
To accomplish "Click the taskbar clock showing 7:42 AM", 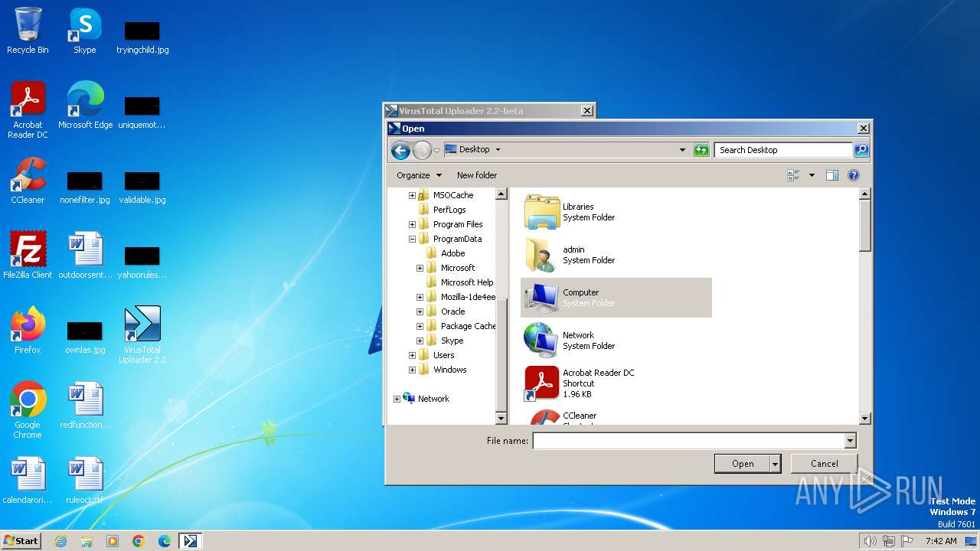I will pyautogui.click(x=941, y=541).
